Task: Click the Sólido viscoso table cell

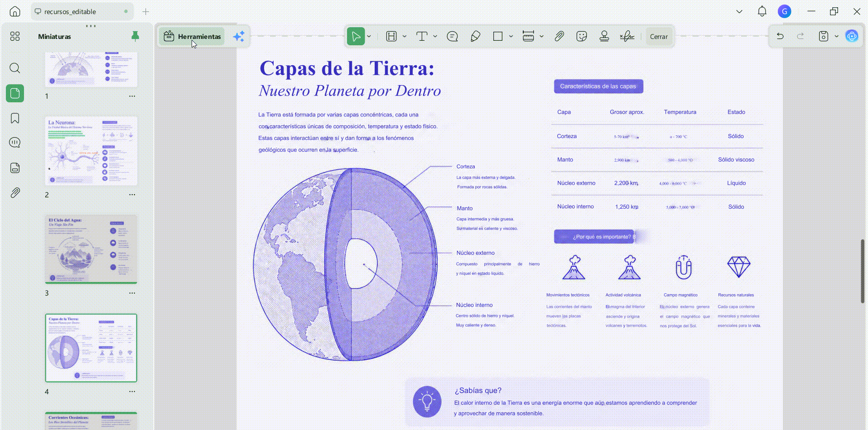Action: (x=736, y=159)
